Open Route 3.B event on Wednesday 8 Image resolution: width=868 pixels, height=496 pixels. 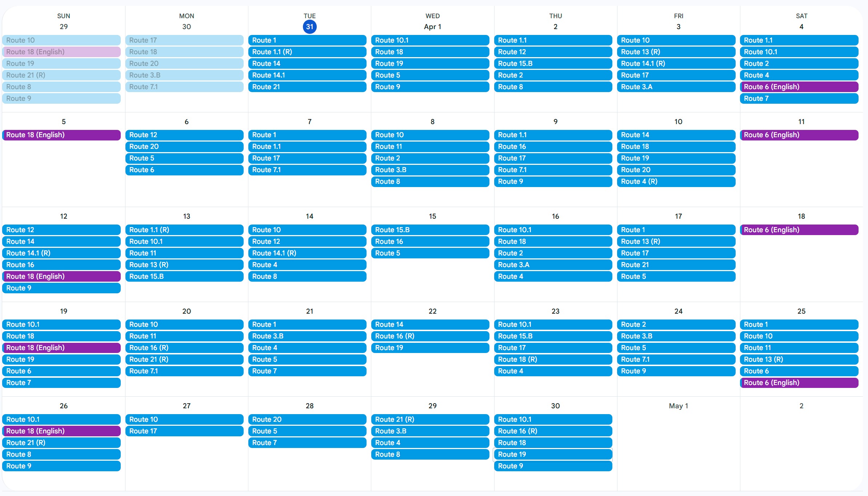[430, 170]
